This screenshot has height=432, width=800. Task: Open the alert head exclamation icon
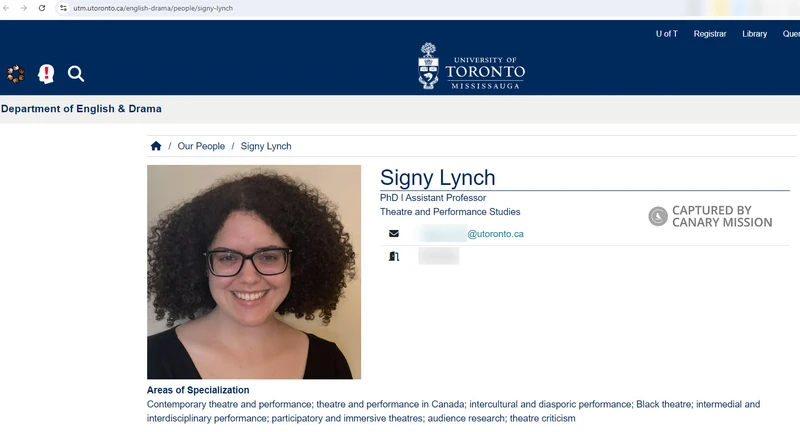click(x=46, y=74)
